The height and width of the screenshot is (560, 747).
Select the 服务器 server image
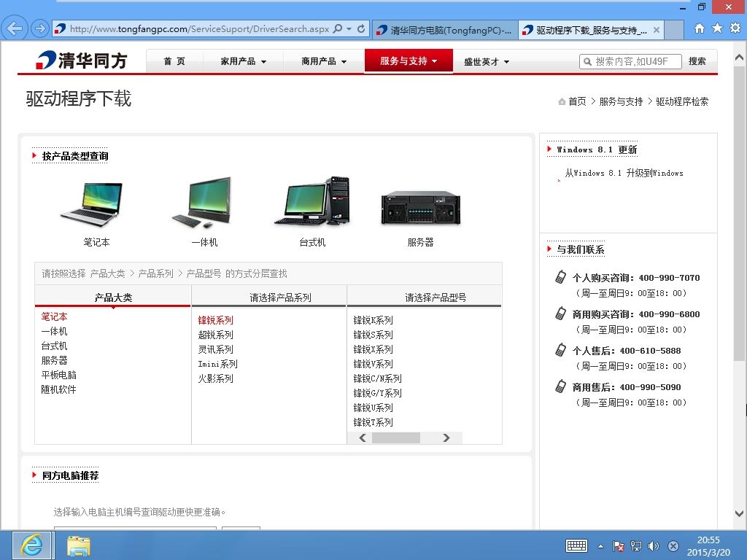[421, 209]
